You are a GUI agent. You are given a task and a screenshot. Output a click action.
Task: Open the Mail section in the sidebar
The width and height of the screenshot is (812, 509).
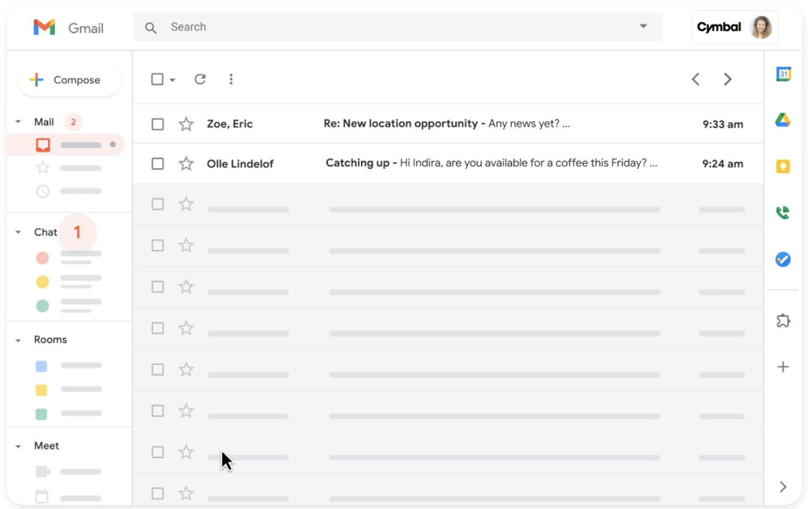coord(45,121)
